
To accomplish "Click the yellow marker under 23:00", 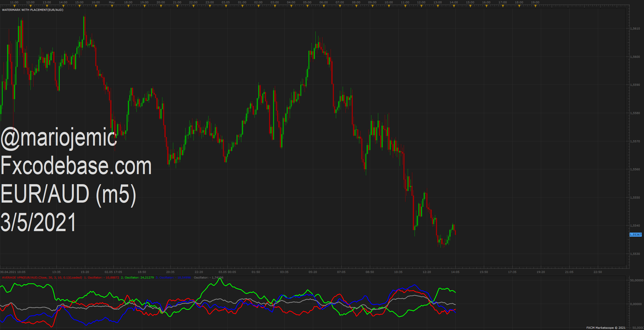I will (x=210, y=6).
